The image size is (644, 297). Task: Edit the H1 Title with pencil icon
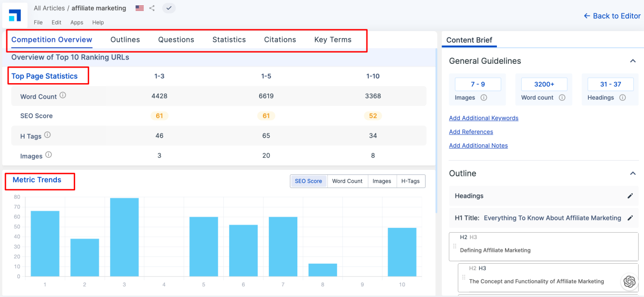point(630,218)
